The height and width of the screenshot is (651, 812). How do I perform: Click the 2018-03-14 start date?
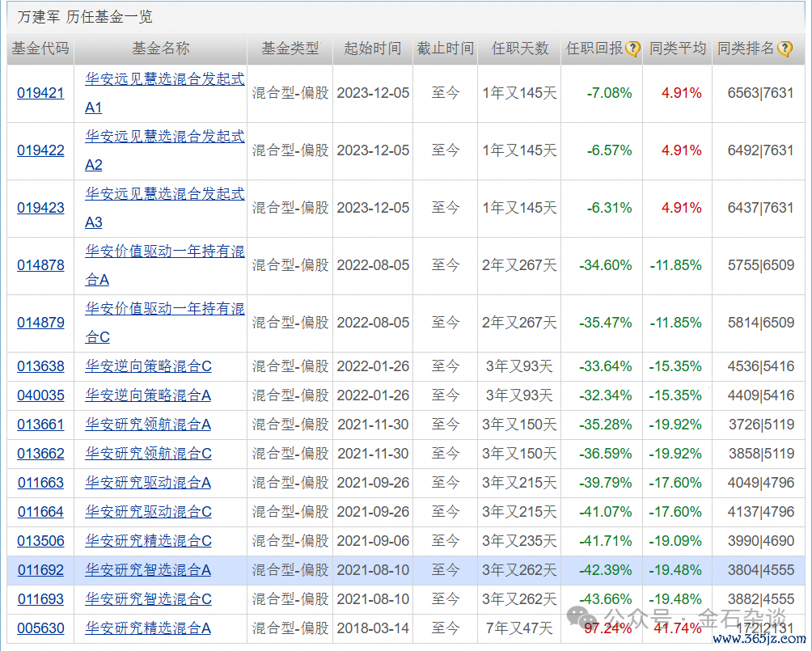pos(373,628)
